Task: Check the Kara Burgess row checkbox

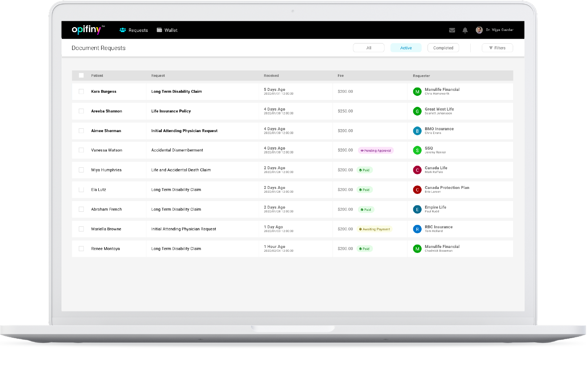Action: [81, 92]
